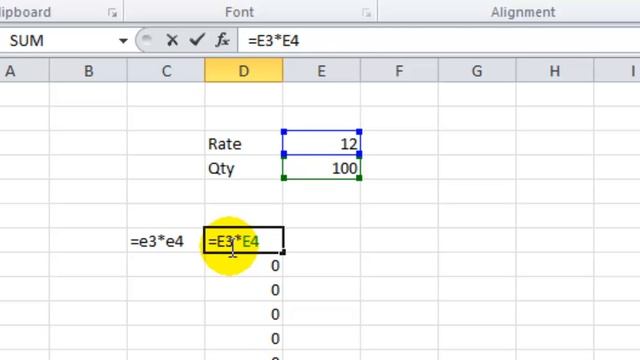Click cell containing value 100
The height and width of the screenshot is (360, 640).
[x=322, y=168]
